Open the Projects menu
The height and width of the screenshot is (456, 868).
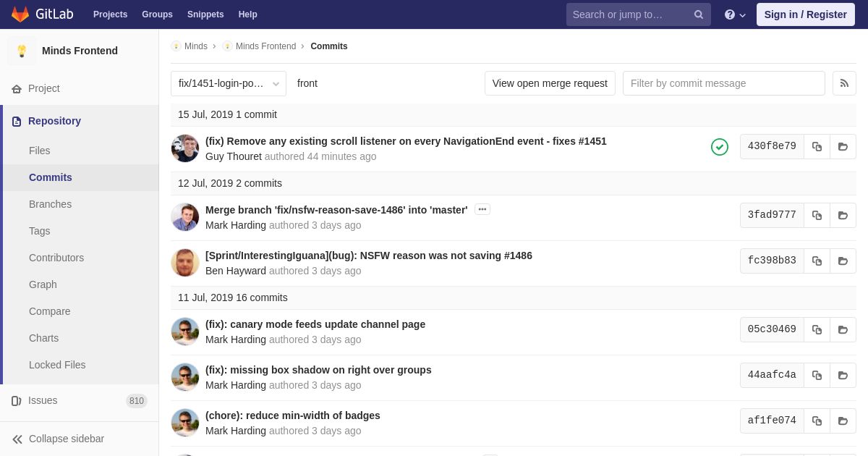point(110,14)
